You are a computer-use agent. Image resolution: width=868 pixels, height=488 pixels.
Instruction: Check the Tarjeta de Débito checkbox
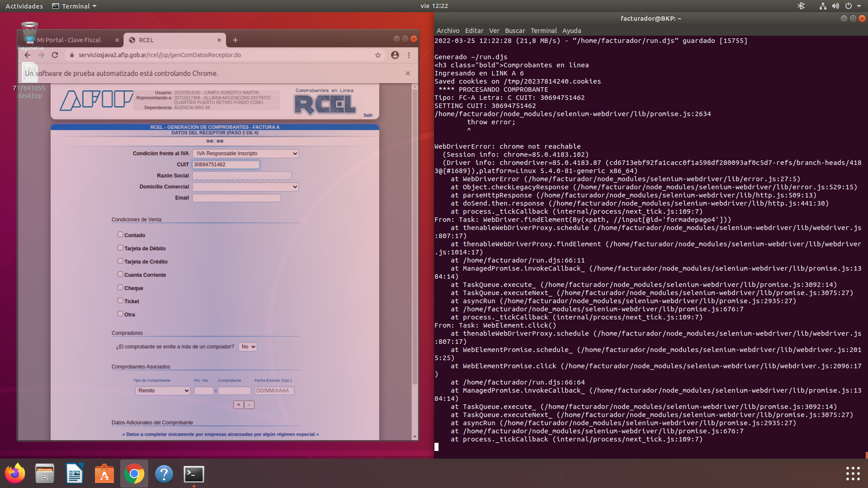(120, 248)
